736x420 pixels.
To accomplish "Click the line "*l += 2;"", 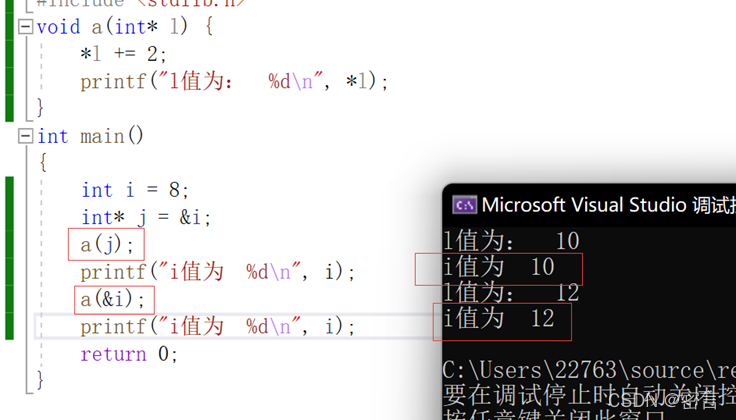I will (123, 54).
